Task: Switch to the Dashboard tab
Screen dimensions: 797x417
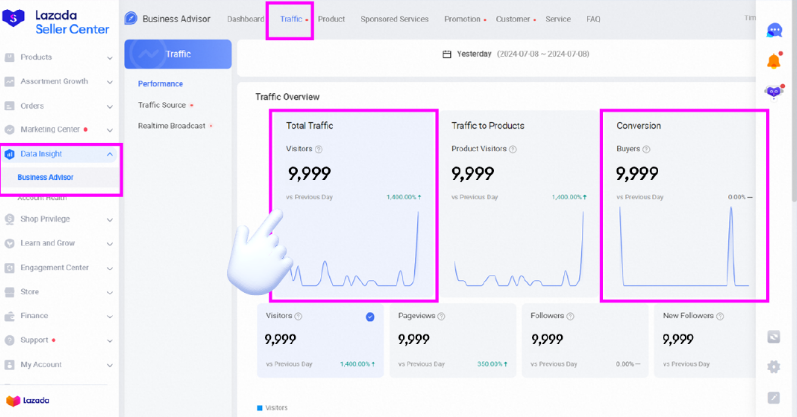Action: click(x=246, y=19)
